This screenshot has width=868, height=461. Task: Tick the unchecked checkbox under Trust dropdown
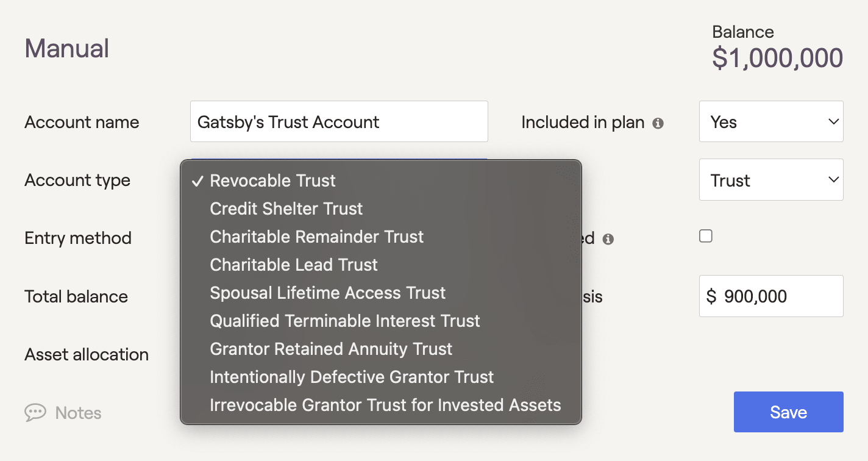[x=706, y=236]
